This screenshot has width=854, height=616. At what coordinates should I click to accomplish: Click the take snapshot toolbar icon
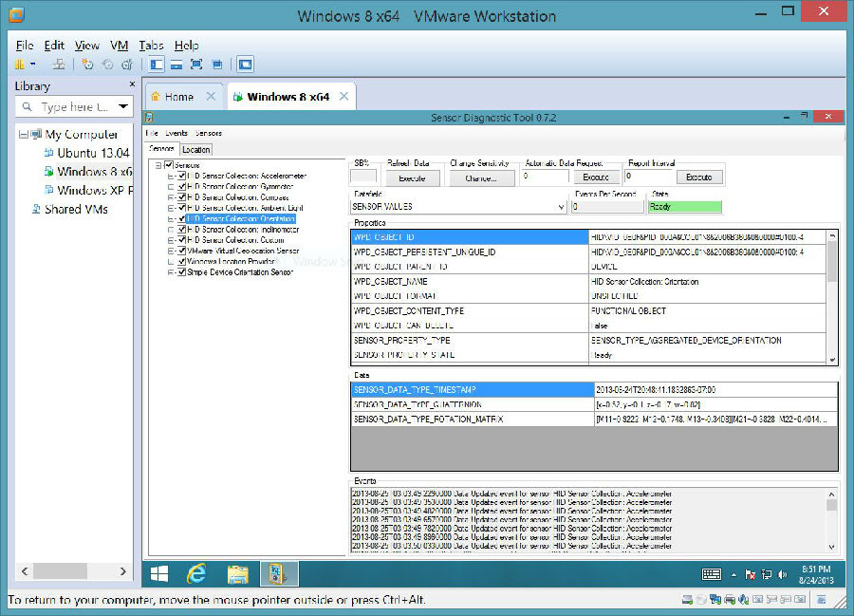87,65
